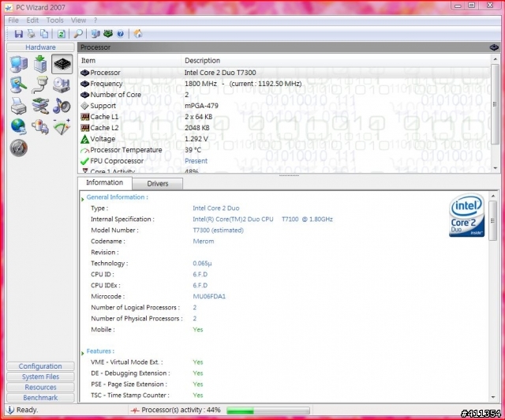Open the ? help menu
Viewport: 505px width, 420px height.
[95, 21]
